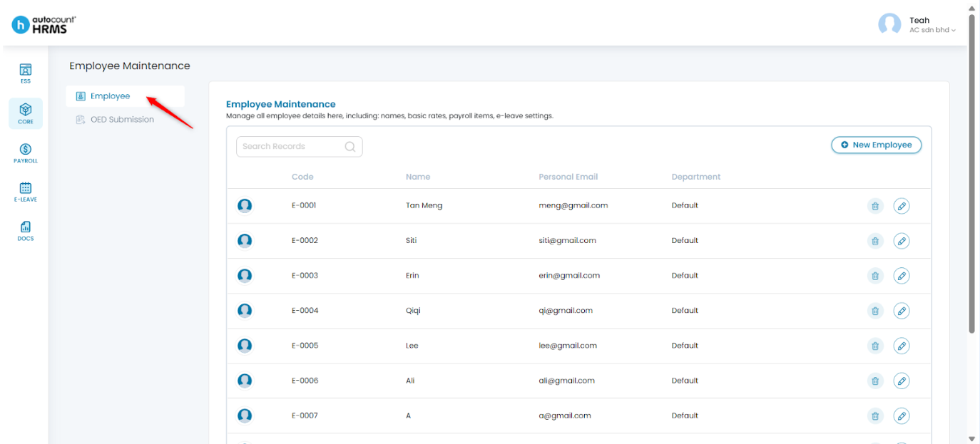
Task: Open the CORE module in sidebar
Action: pyautogui.click(x=26, y=113)
